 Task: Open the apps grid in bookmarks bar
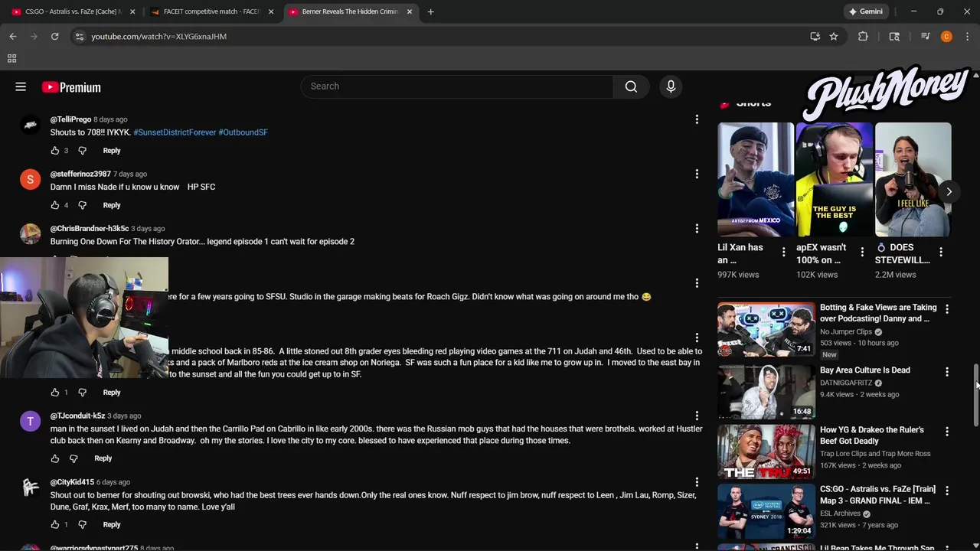click(x=11, y=58)
